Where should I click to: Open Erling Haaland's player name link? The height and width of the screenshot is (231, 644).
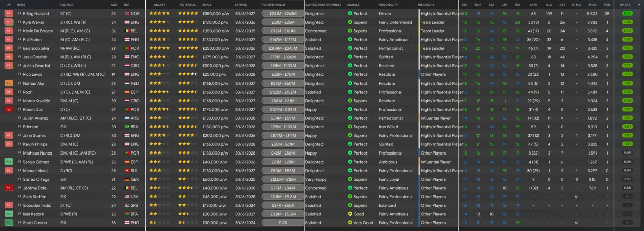pyautogui.click(x=36, y=14)
